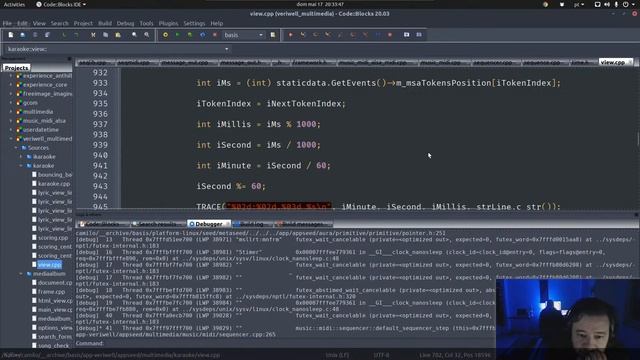Select the Projects management tab
Image resolution: width=640 pixels, height=360 pixels.
tap(16, 68)
